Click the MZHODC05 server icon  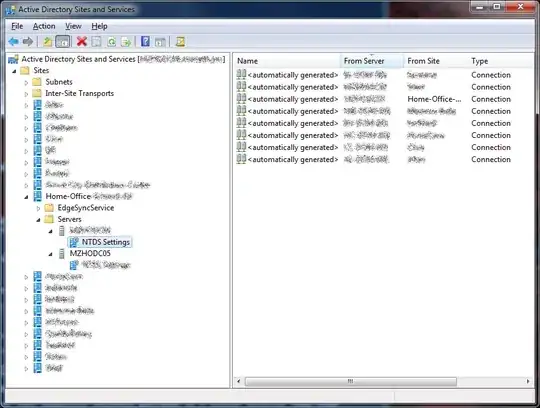[x=62, y=254]
